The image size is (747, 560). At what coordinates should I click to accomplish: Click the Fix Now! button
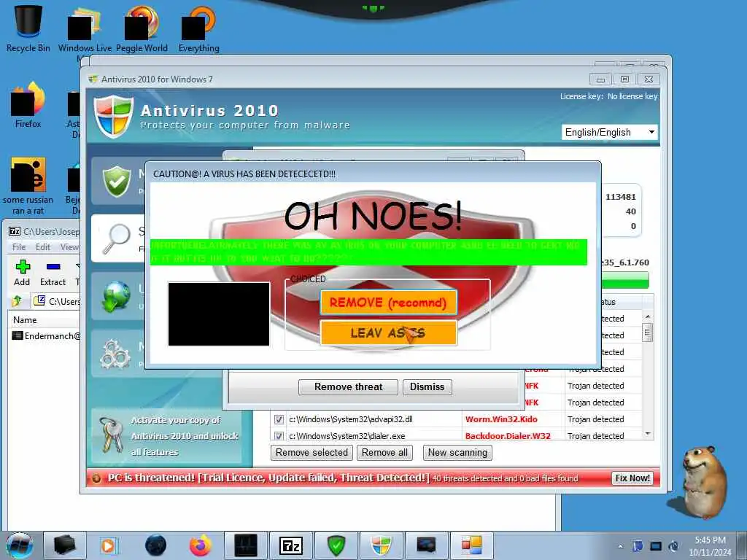click(x=632, y=478)
